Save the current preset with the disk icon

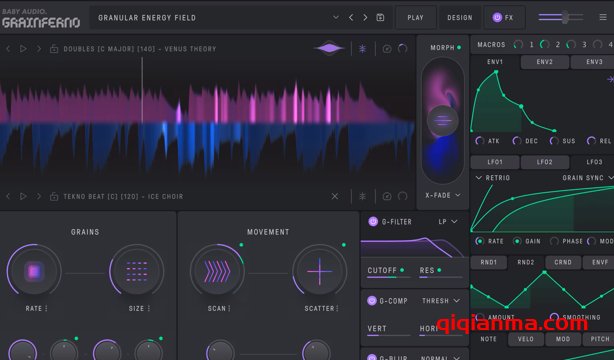pos(380,18)
